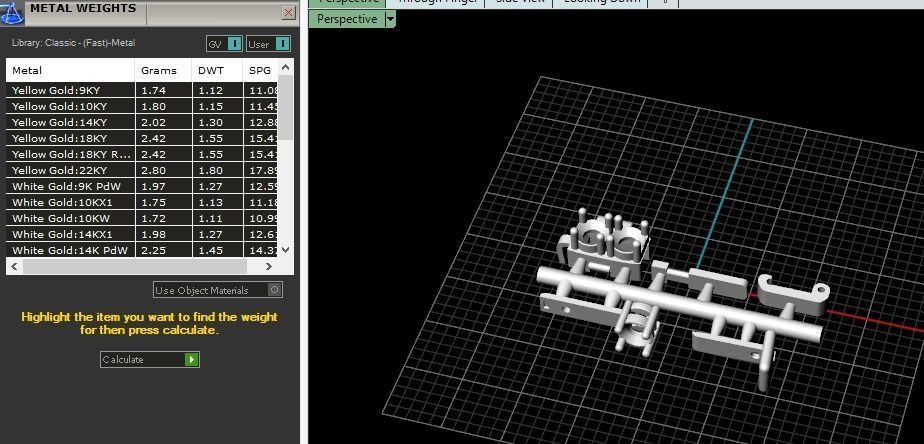Click the metal list scroll-down arrow
The image size is (924, 444).
tap(285, 249)
